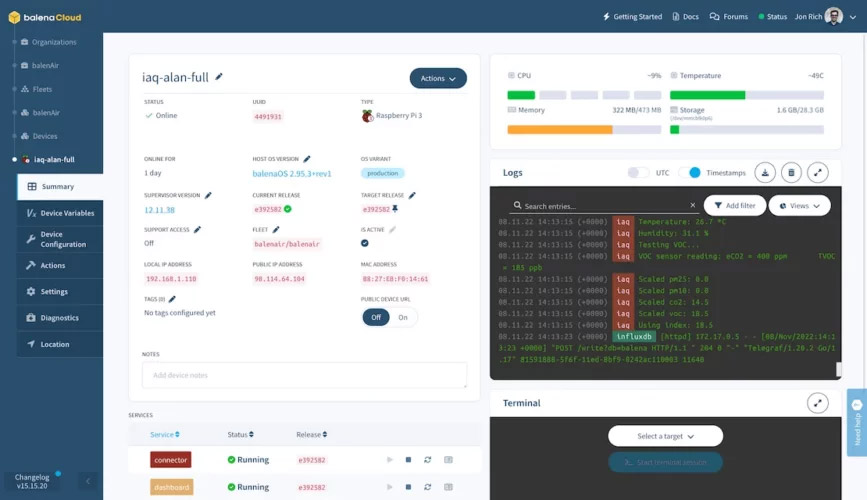Start the connector service play icon
867x500 pixels.
(389, 460)
